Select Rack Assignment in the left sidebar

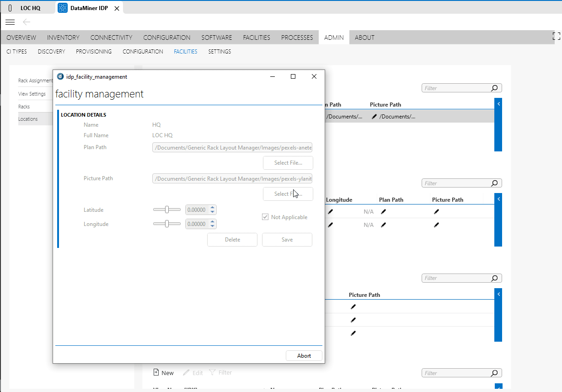pos(36,81)
